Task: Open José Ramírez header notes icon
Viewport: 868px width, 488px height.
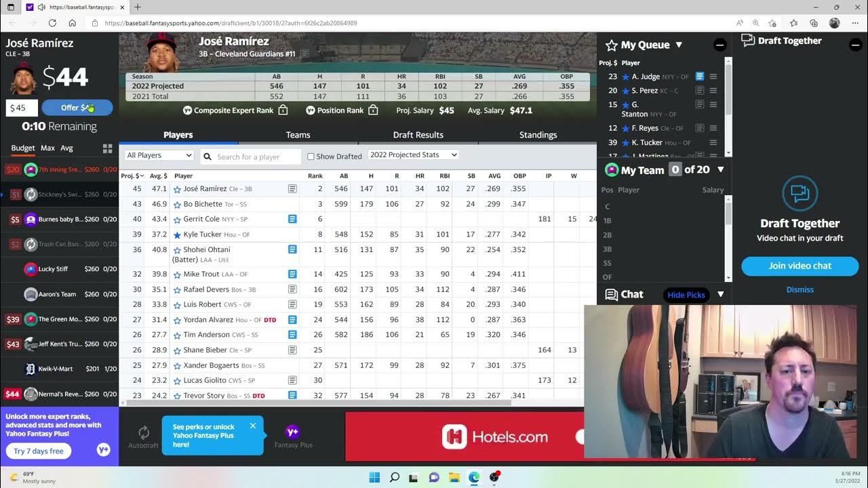Action: pos(304,54)
